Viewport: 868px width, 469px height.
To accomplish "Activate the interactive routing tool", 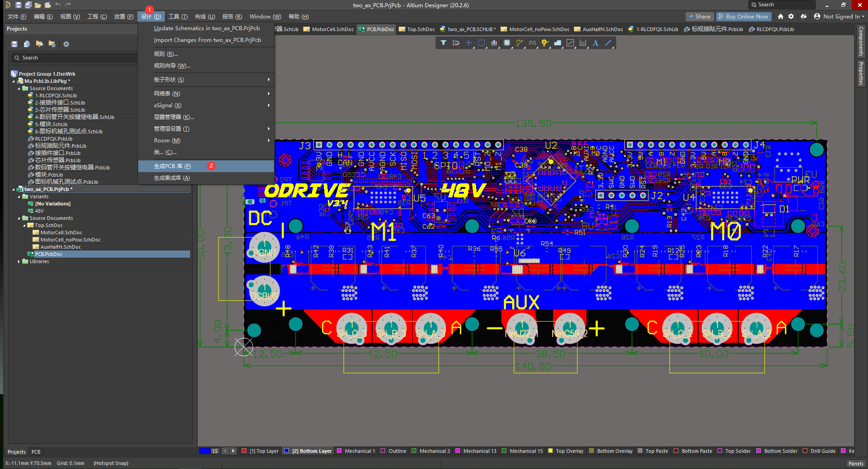I will (x=519, y=43).
